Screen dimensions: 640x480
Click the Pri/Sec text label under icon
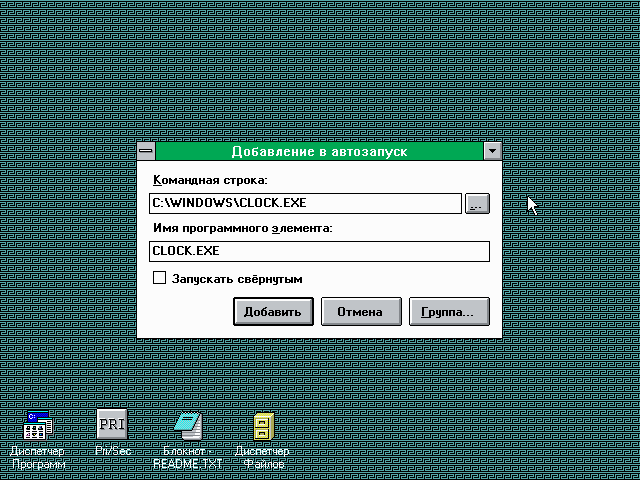pyautogui.click(x=112, y=451)
